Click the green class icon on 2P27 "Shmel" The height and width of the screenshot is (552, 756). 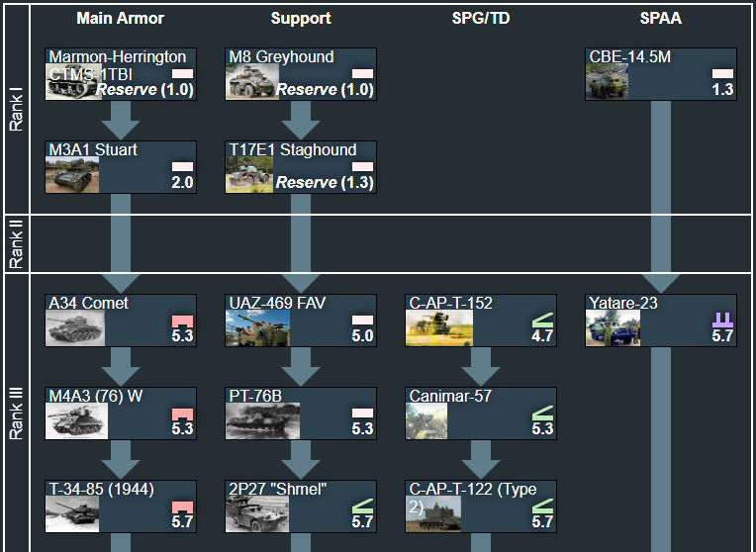pos(362,506)
